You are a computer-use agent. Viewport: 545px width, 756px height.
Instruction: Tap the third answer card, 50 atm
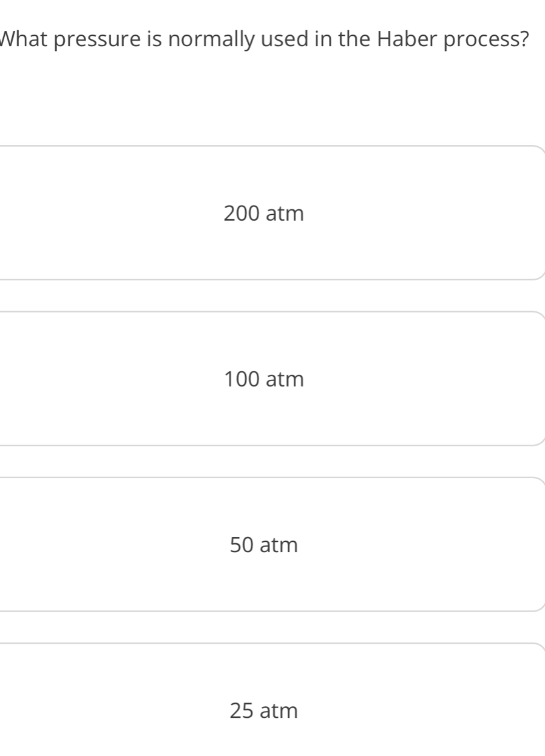pyautogui.click(x=272, y=544)
